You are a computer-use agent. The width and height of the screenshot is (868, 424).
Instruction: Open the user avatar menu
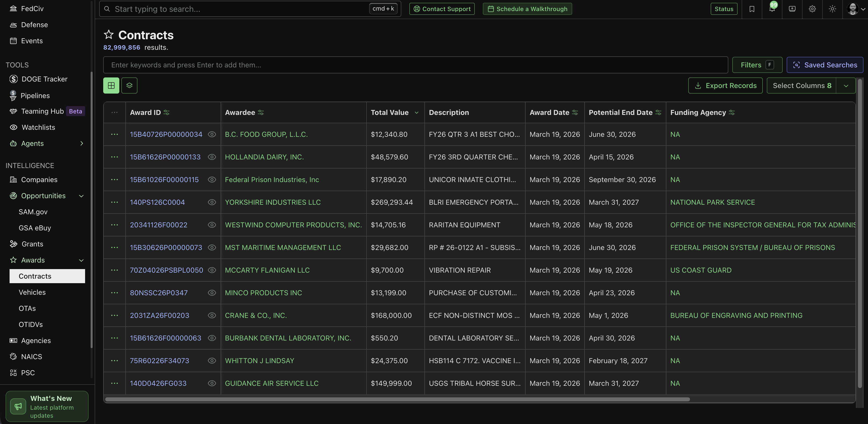[x=856, y=9]
